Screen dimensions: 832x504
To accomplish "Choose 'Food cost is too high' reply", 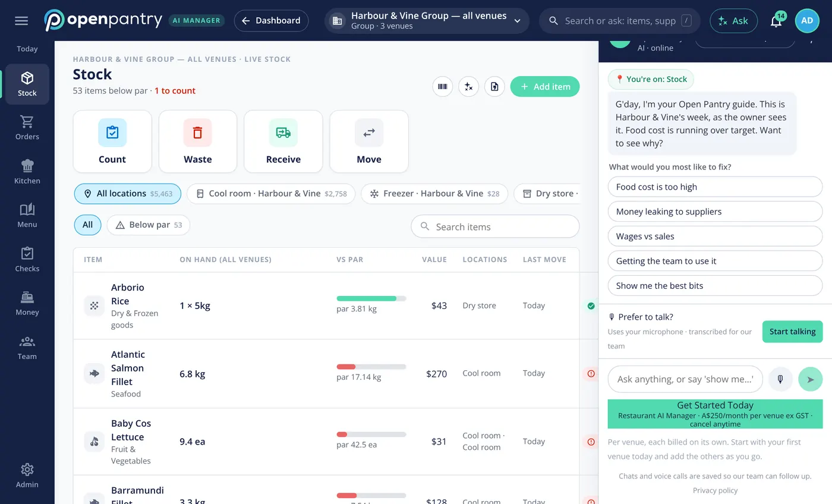I will (x=716, y=187).
